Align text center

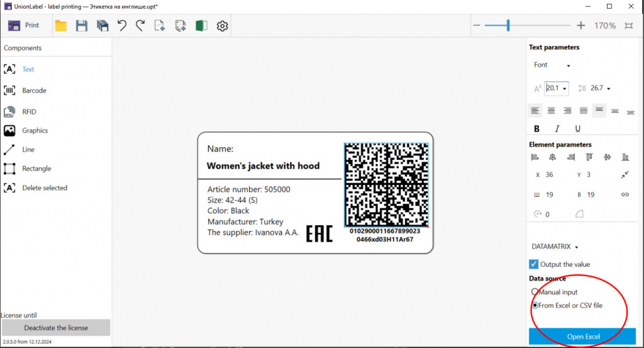coord(551,111)
